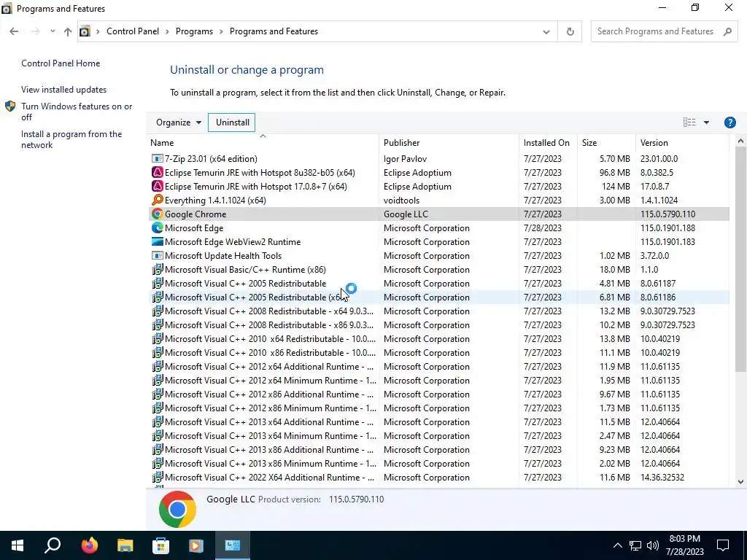Click the Control Panel icon in address bar
The height and width of the screenshot is (560, 747).
(85, 31)
